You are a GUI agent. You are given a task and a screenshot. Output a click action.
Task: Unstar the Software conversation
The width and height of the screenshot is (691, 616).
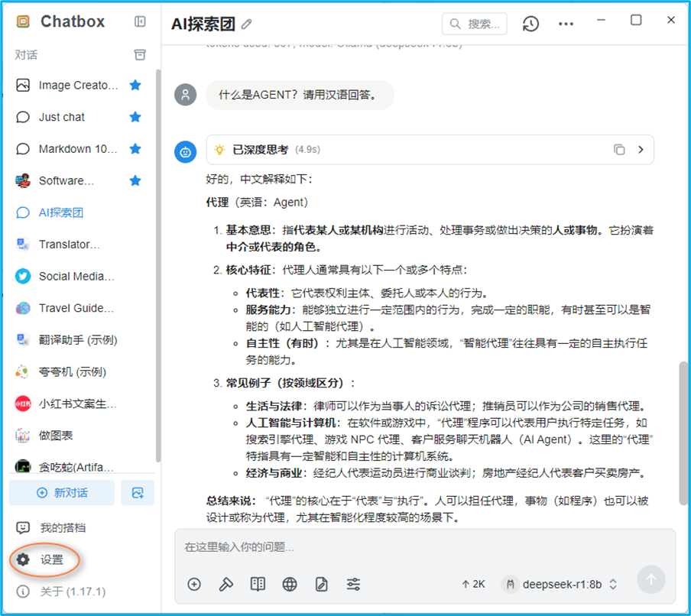[x=135, y=180]
